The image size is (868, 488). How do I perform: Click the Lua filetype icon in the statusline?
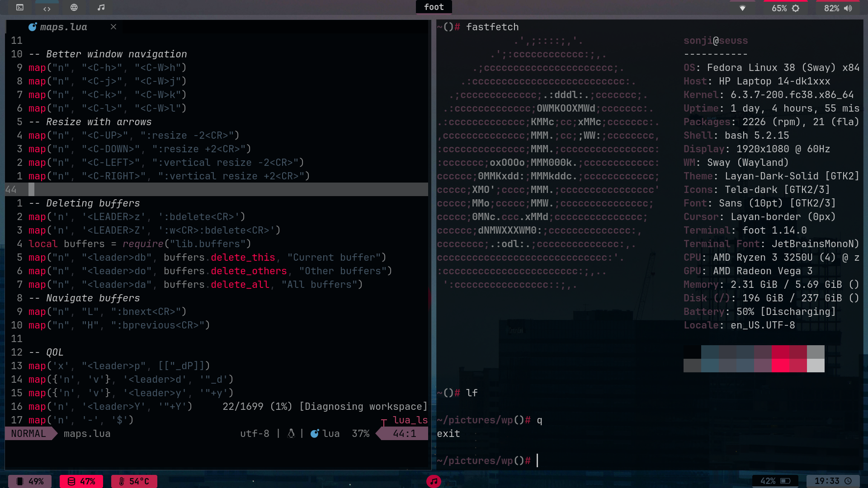coord(315,433)
